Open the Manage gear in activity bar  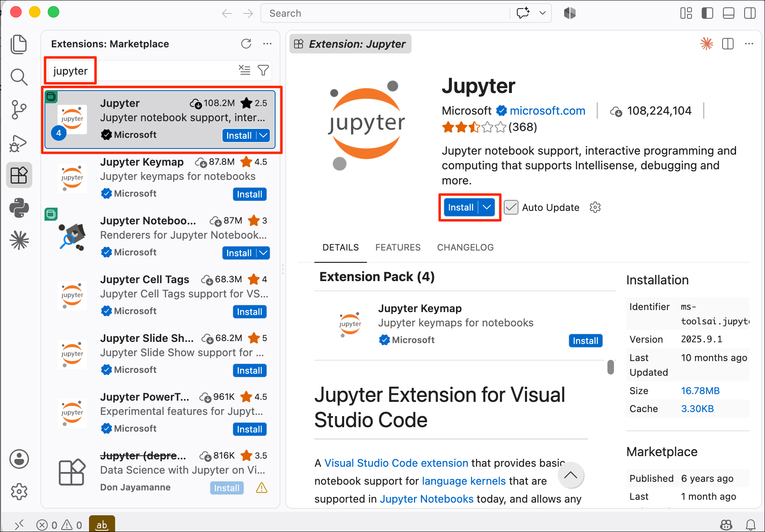(19, 492)
